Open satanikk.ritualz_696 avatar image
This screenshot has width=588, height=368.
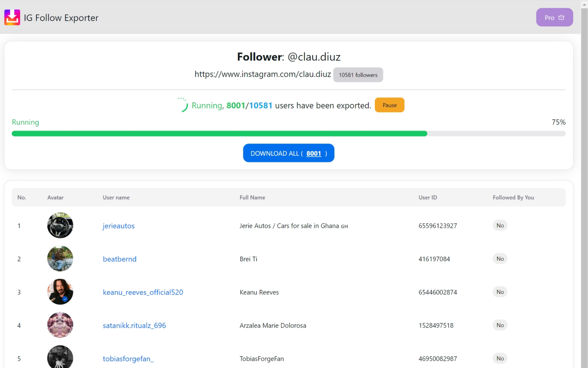coord(60,325)
